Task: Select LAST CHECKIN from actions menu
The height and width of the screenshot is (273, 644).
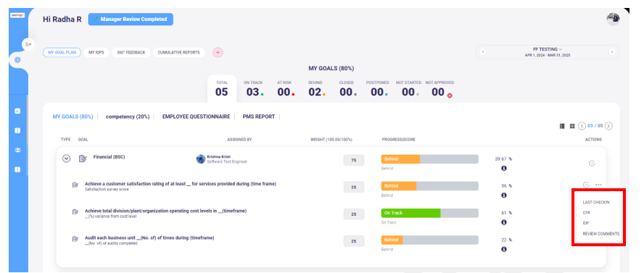Action: point(596,202)
